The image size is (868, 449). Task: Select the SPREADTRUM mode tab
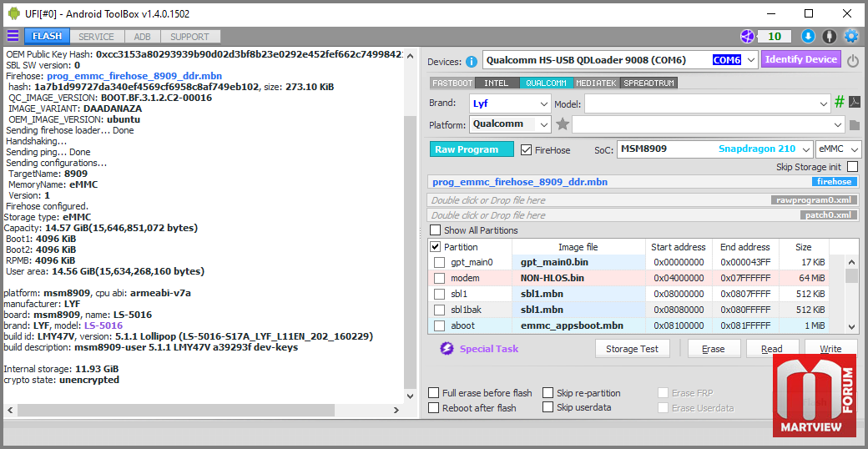(648, 83)
